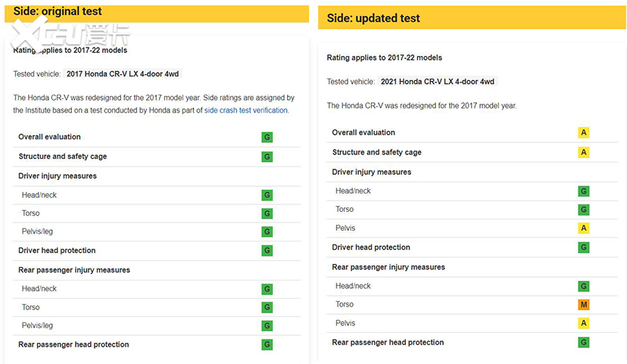Viewport: 627px width, 364px height.
Task: Click driver Pelvis A rating in updated test
Action: pos(584,228)
